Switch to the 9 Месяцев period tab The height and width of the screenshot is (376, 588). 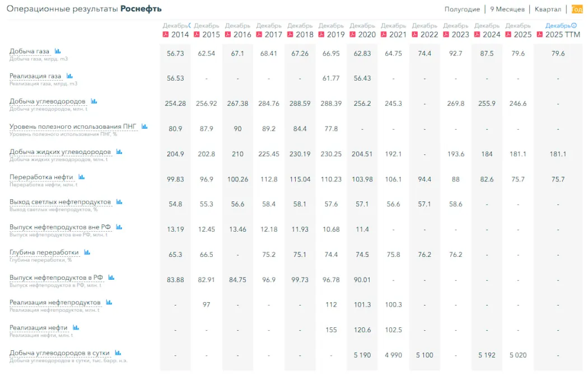pos(507,9)
